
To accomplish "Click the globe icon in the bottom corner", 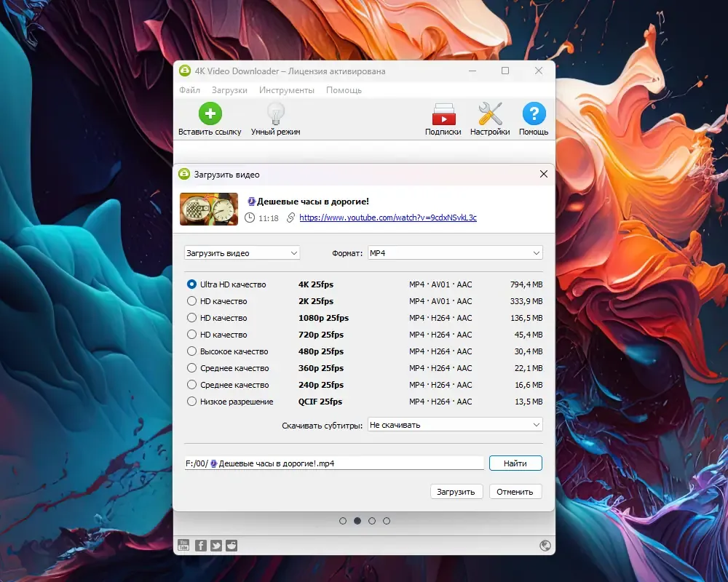I will [545, 546].
